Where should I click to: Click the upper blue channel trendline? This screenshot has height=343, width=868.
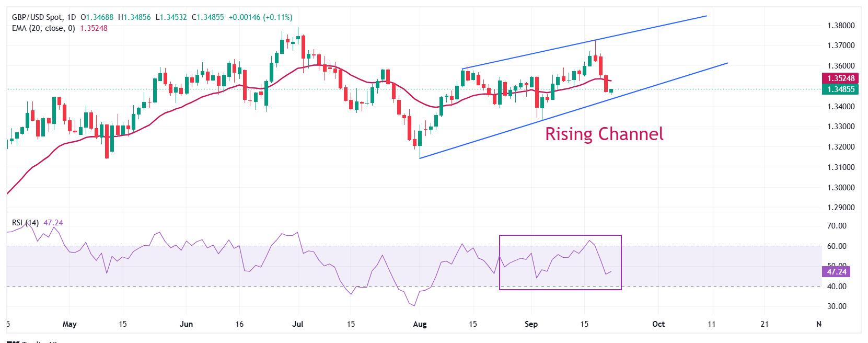[584, 42]
